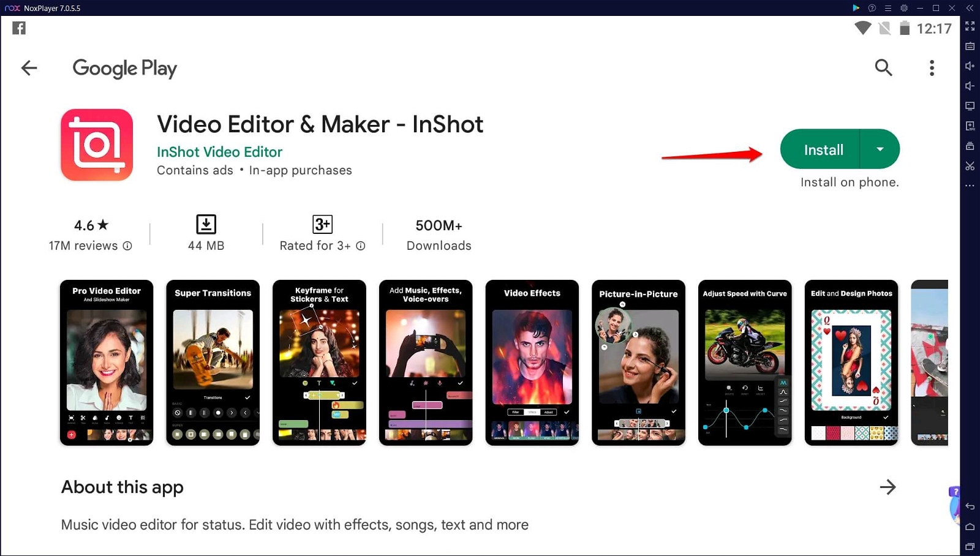Click the Nox home button icon

coord(970,527)
